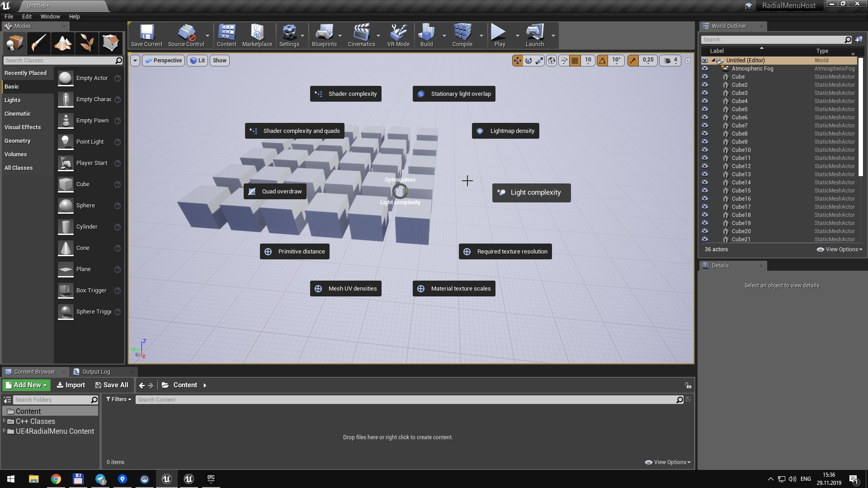Switch to the Output Log tab
The height and width of the screenshot is (488, 868).
click(x=96, y=371)
